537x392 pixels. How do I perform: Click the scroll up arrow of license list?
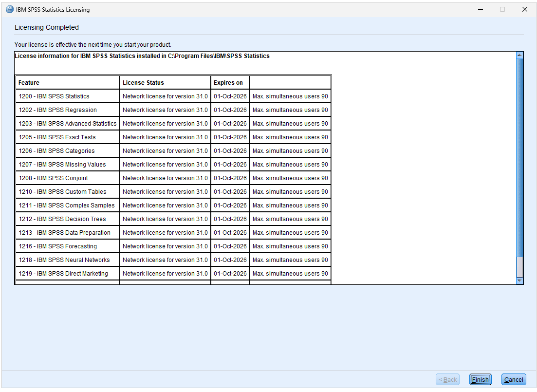tap(519, 55)
